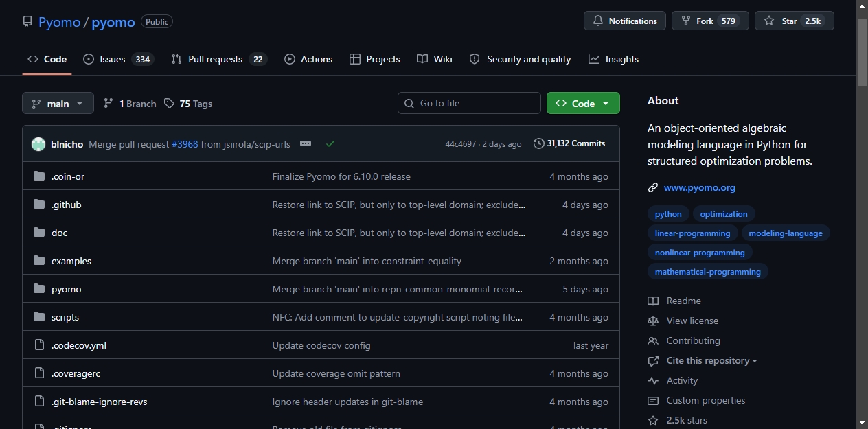Image resolution: width=868 pixels, height=429 pixels.
Task: Open the Wiki tab
Action: (x=435, y=59)
